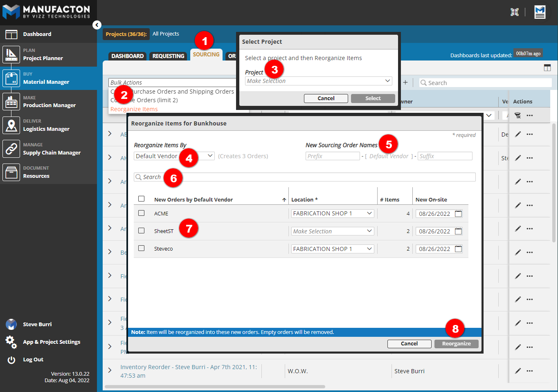Choose a location for SheetST row
Screen dimensions: 558x392
[332, 231]
